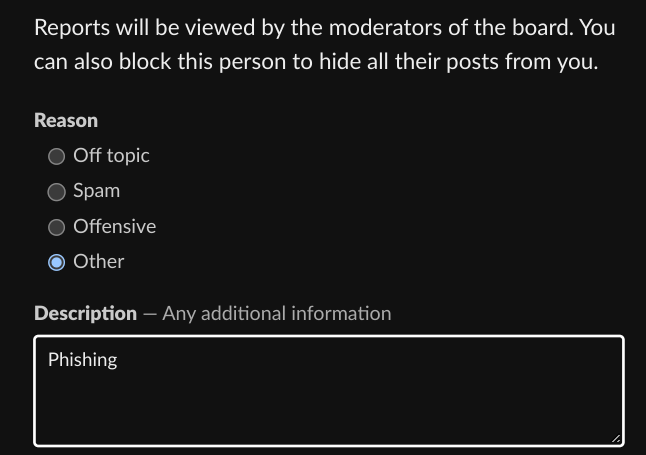Screen dimensions: 646x455
Task: Click the selected Other radio button
Action: click(57, 262)
